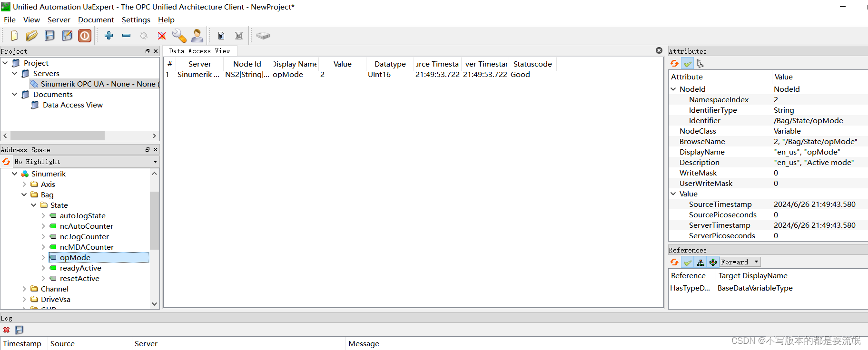Collapse the State folder
Viewport: 868px width, 350px height.
click(x=34, y=205)
